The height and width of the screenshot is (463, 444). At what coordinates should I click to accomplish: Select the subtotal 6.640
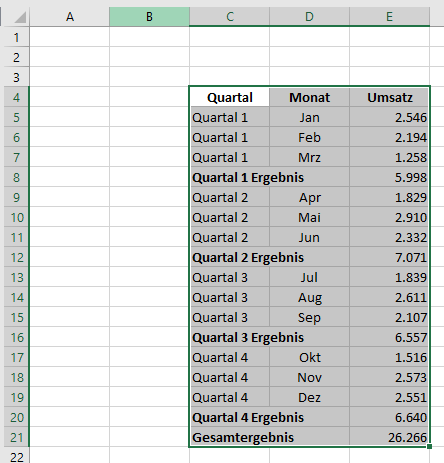389,417
